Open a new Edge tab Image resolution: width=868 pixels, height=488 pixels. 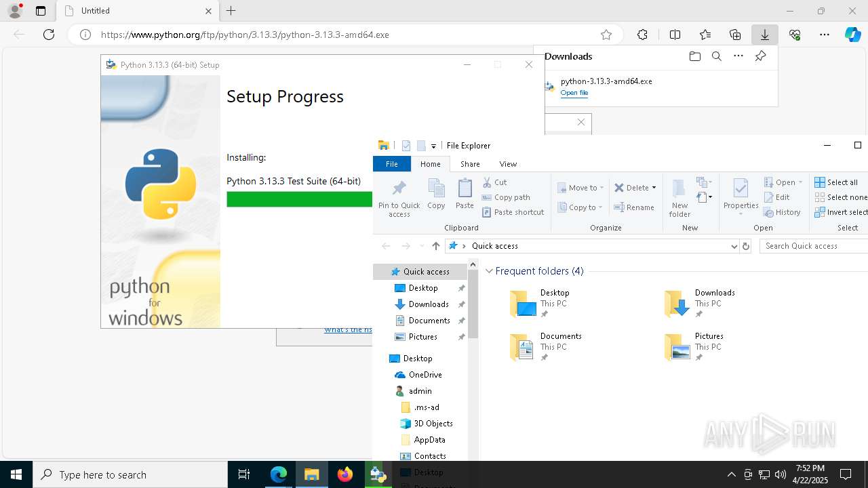231,11
